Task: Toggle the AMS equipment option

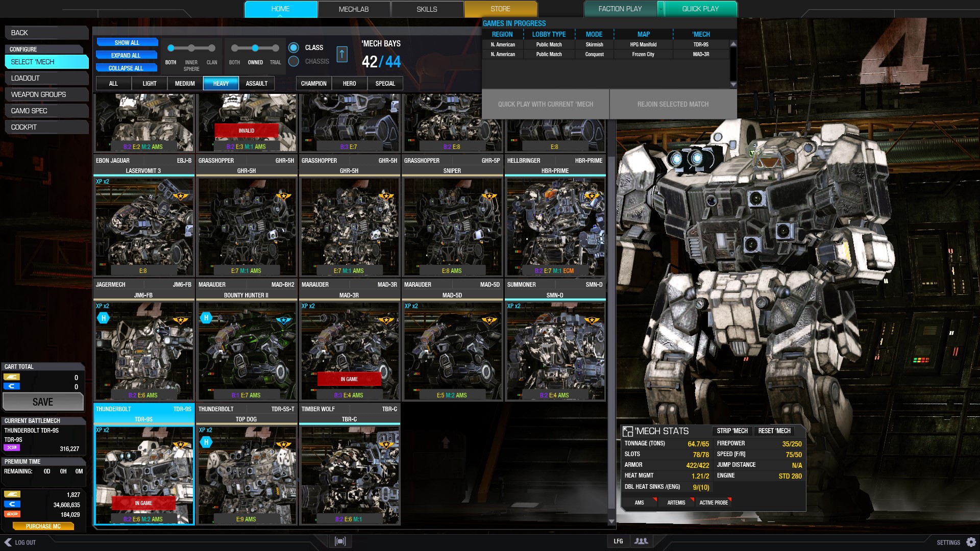Action: [639, 503]
